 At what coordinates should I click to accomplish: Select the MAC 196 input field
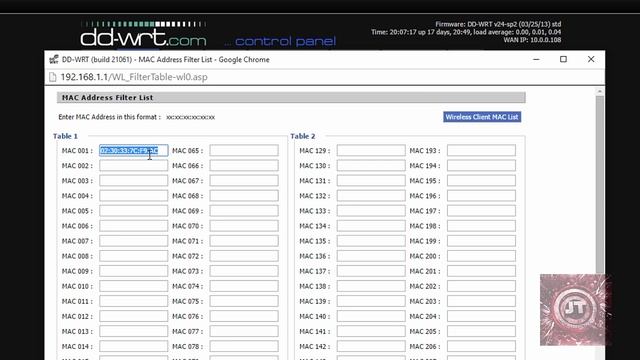pyautogui.click(x=481, y=196)
